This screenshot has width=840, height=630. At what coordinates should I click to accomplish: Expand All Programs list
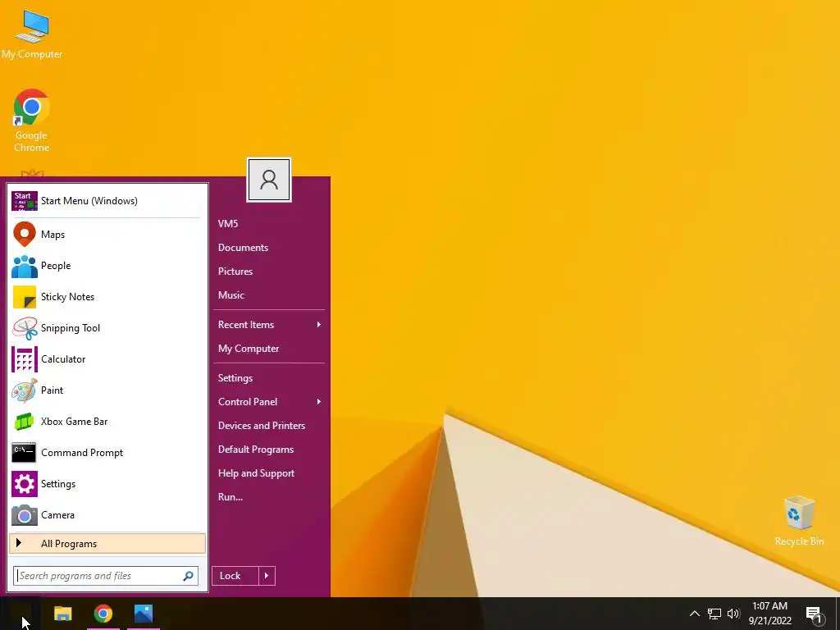pos(107,543)
